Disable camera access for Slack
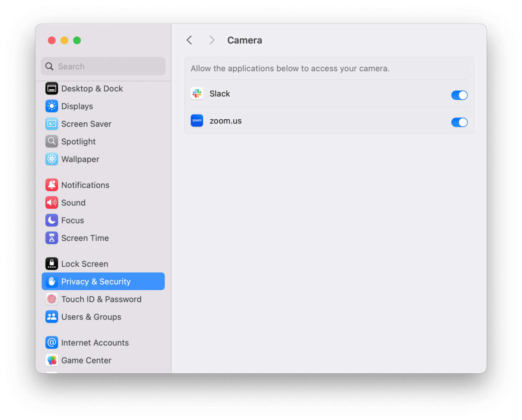This screenshot has height=420, width=522. (x=459, y=95)
